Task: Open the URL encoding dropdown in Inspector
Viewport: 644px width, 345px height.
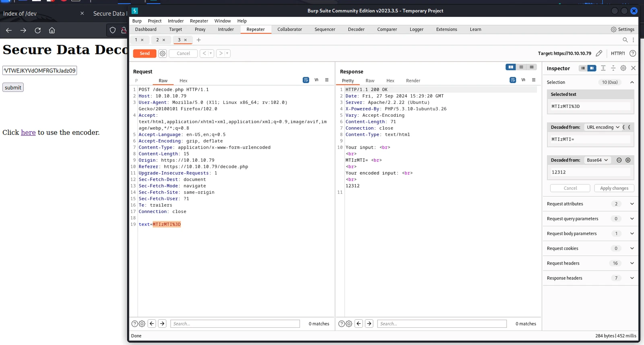Action: coord(603,127)
